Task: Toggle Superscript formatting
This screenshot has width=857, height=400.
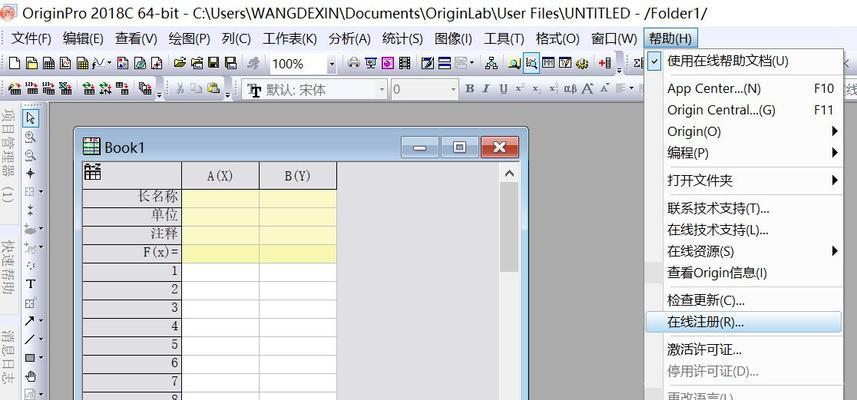Action: (519, 89)
